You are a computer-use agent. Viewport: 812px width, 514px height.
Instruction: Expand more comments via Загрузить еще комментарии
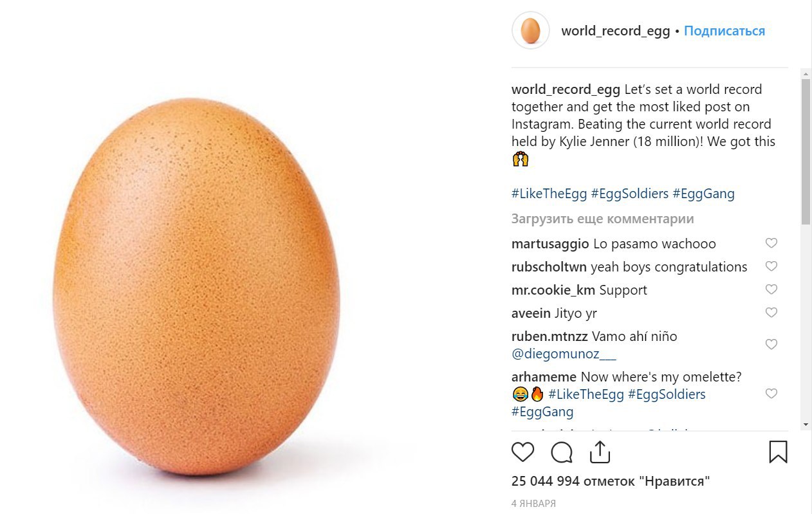[x=602, y=219]
